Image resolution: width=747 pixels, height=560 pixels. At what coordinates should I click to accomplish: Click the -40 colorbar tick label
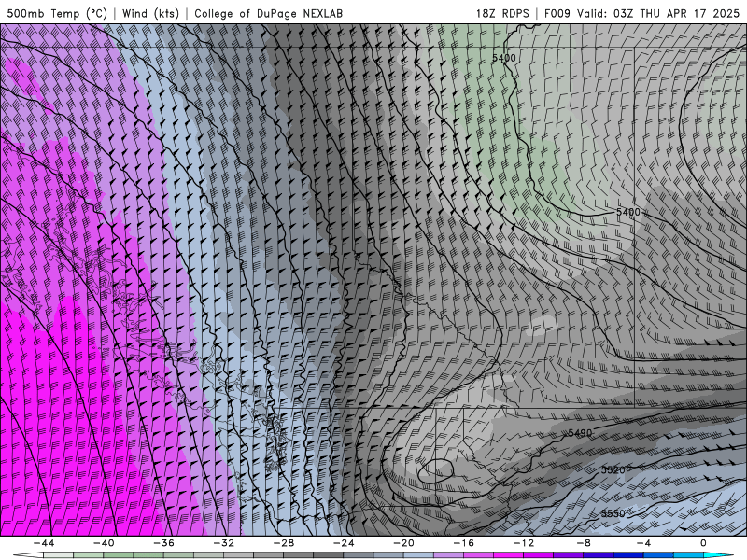[104, 543]
